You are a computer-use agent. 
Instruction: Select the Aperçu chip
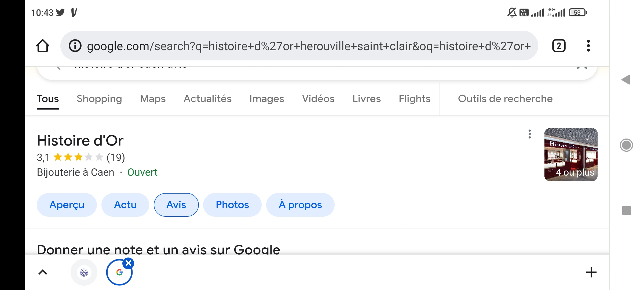(67, 205)
